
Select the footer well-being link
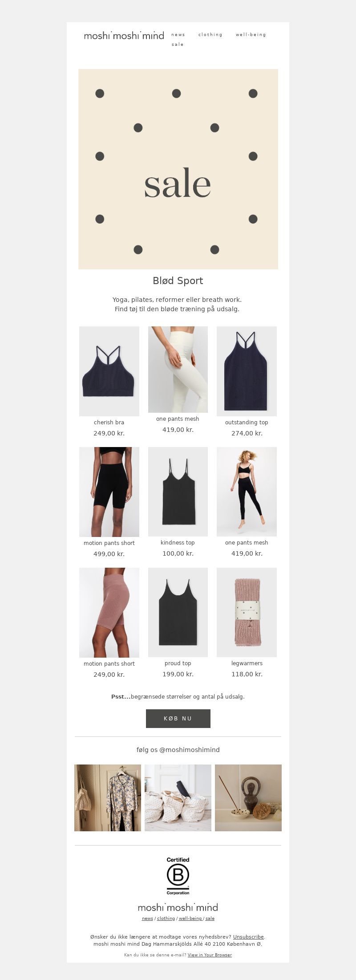click(x=190, y=918)
